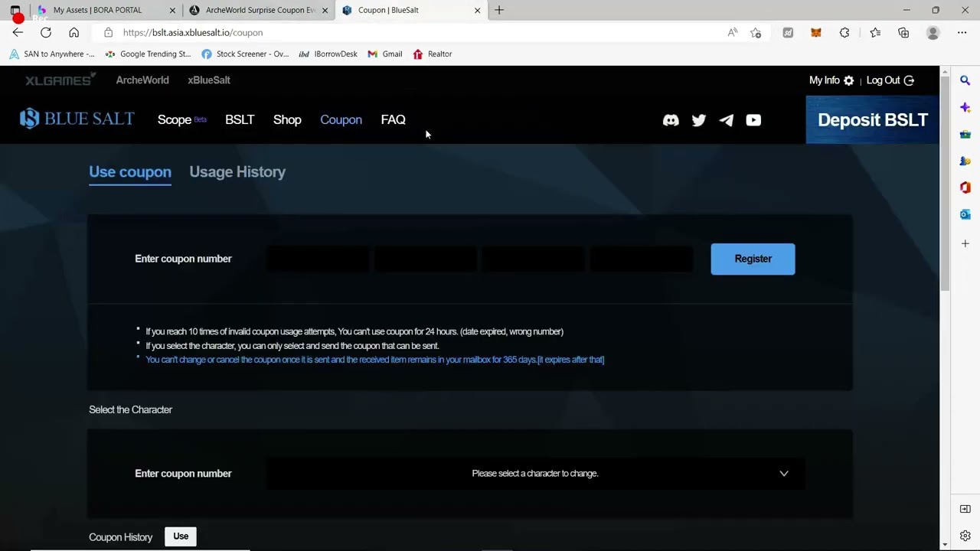
Task: Click the Register button
Action: point(753,259)
